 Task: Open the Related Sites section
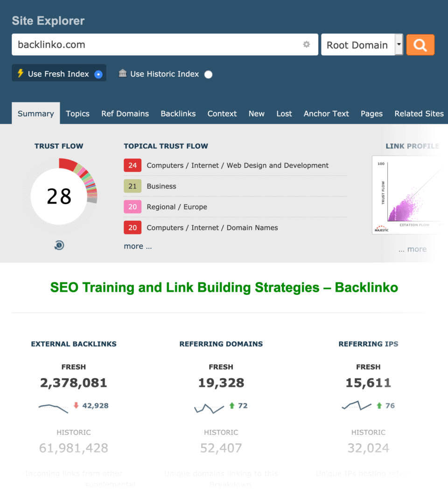(x=419, y=113)
